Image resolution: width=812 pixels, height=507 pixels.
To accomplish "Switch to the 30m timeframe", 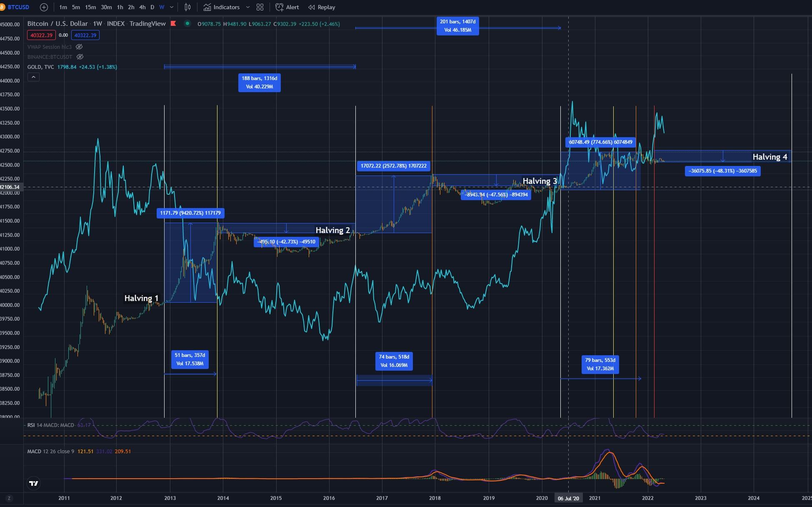I will click(x=106, y=7).
